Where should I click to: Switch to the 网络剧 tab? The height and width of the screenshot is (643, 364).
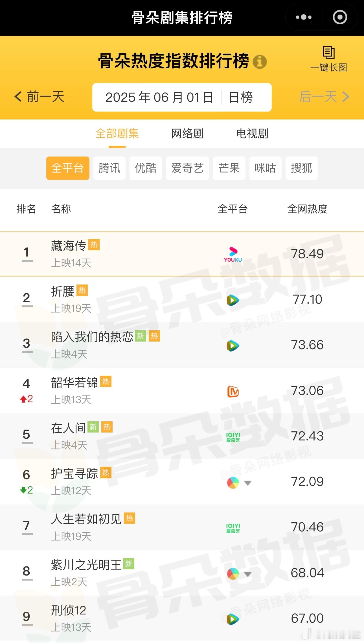187,134
